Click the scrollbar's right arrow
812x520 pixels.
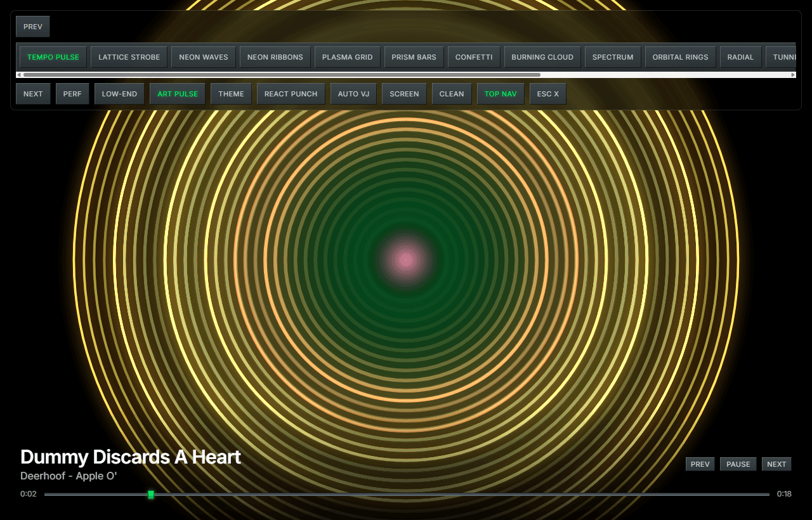793,75
